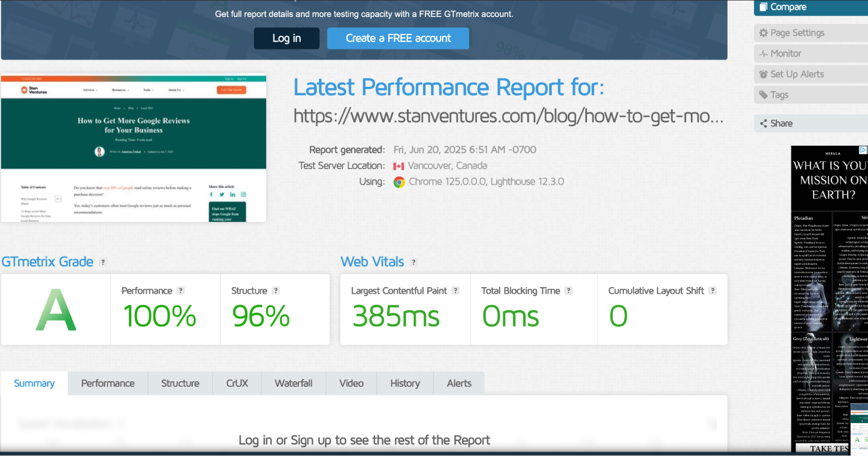Click the Stan Ventures page screenshot thumbnail

point(133,148)
